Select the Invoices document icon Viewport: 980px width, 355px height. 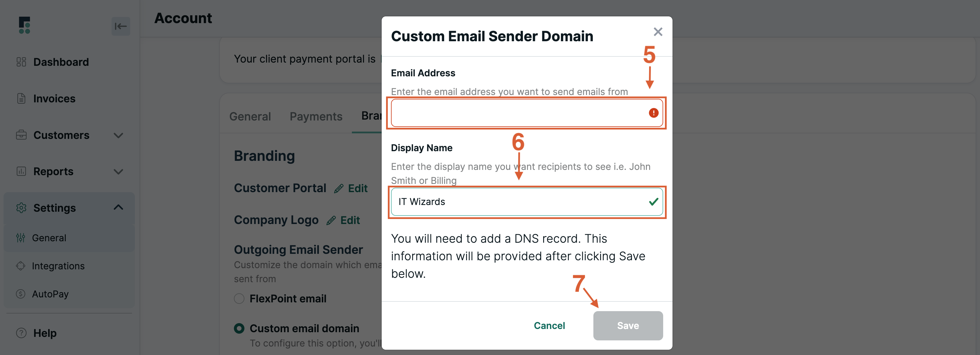point(21,98)
